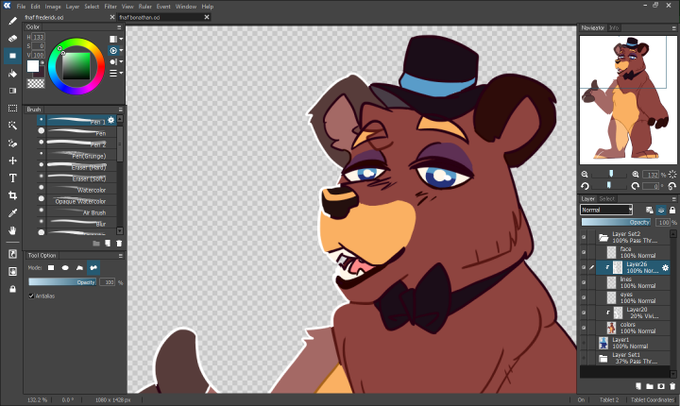Image resolution: width=680 pixels, height=406 pixels.
Task: Rotate canvas left in Navigator
Action: click(x=585, y=186)
